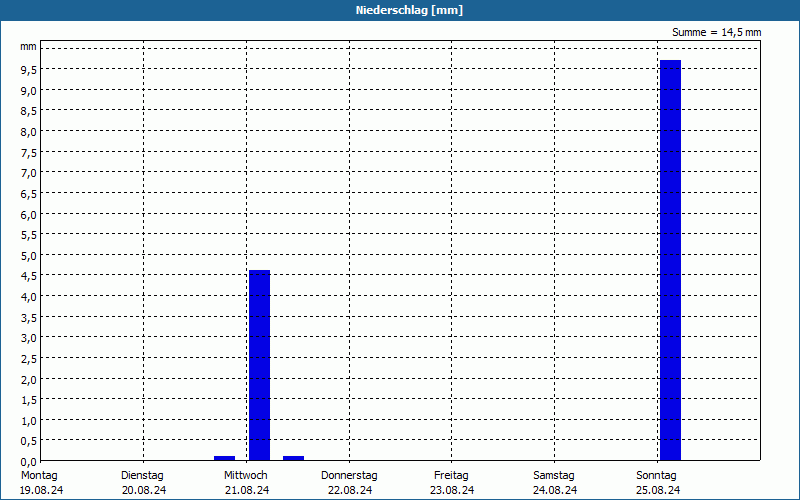800x500 pixels.
Task: Click the '24.08.24' date label
Action: pos(555,490)
